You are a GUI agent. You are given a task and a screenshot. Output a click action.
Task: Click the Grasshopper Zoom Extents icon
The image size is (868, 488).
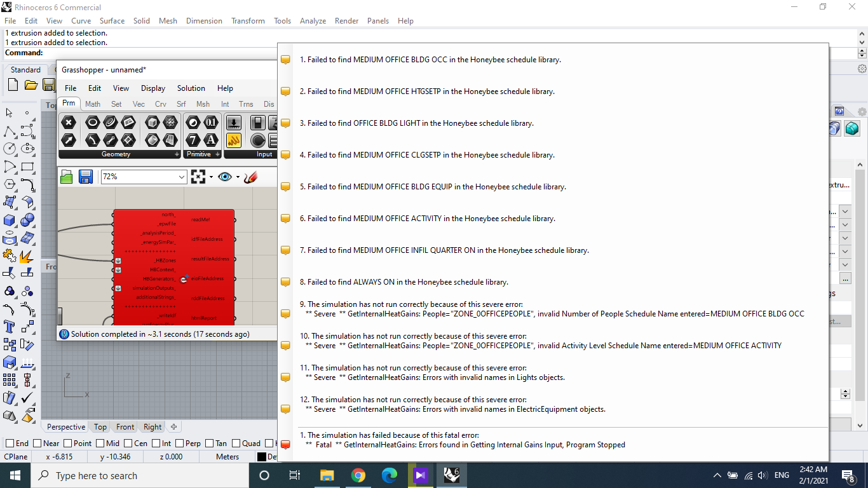click(x=198, y=177)
